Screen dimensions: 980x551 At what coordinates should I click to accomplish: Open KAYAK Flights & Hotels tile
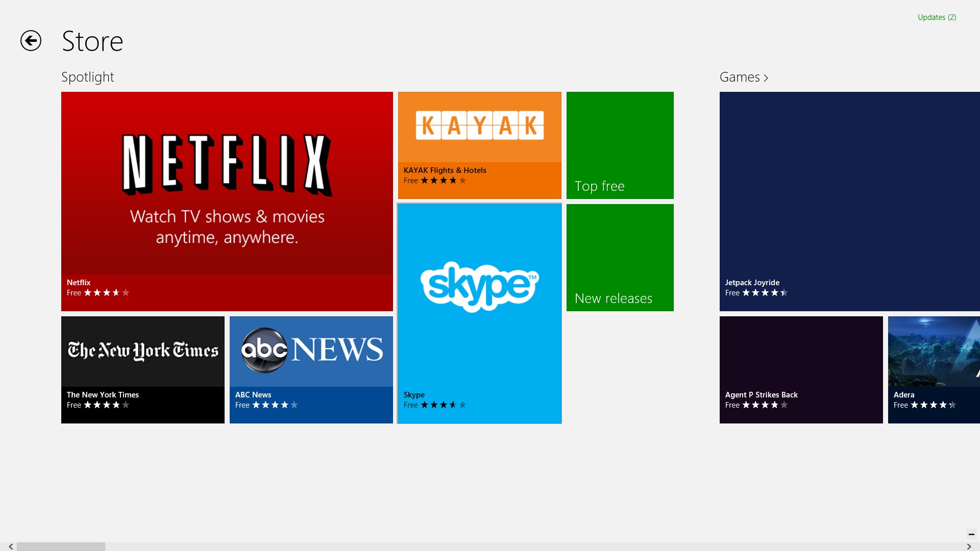tap(480, 145)
